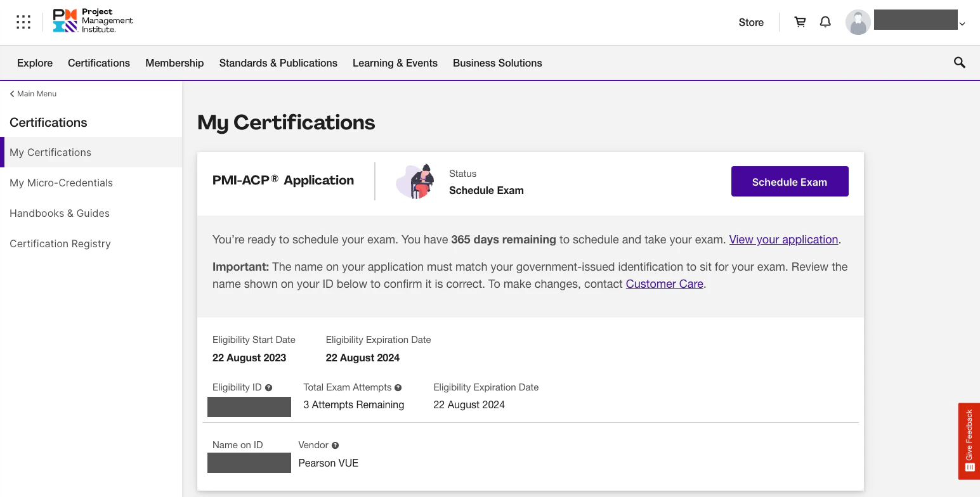980x497 pixels.
Task: Click the 'My Certifications' page heading
Action: 286,122
